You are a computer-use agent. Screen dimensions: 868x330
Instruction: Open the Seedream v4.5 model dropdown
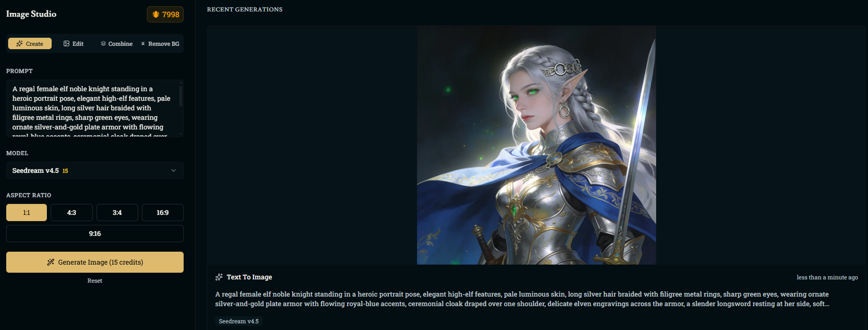click(95, 170)
